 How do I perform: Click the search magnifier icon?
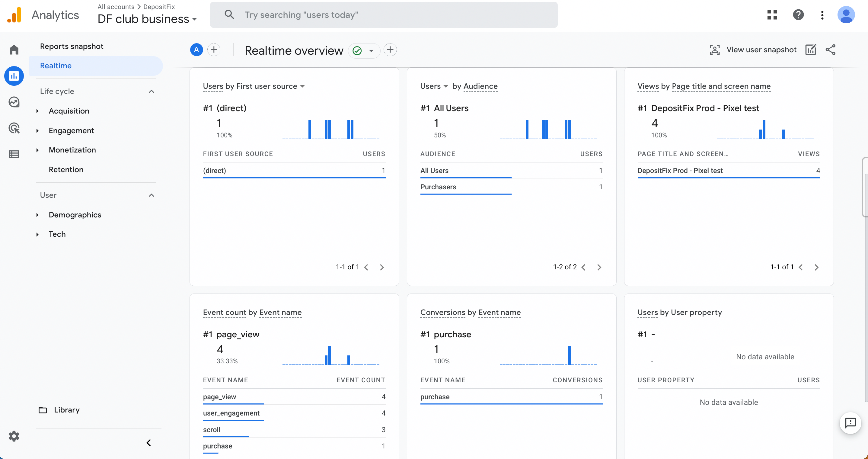pyautogui.click(x=229, y=14)
